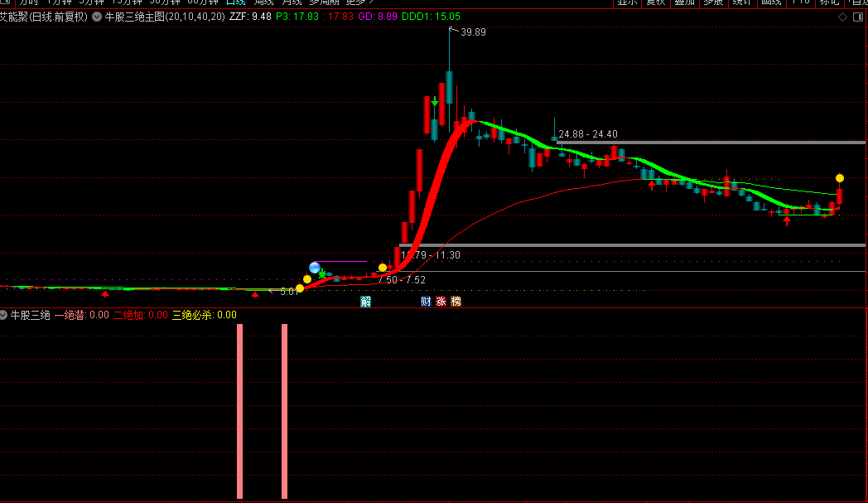Switch to the 周线 weekly period tab

click(264, 2)
